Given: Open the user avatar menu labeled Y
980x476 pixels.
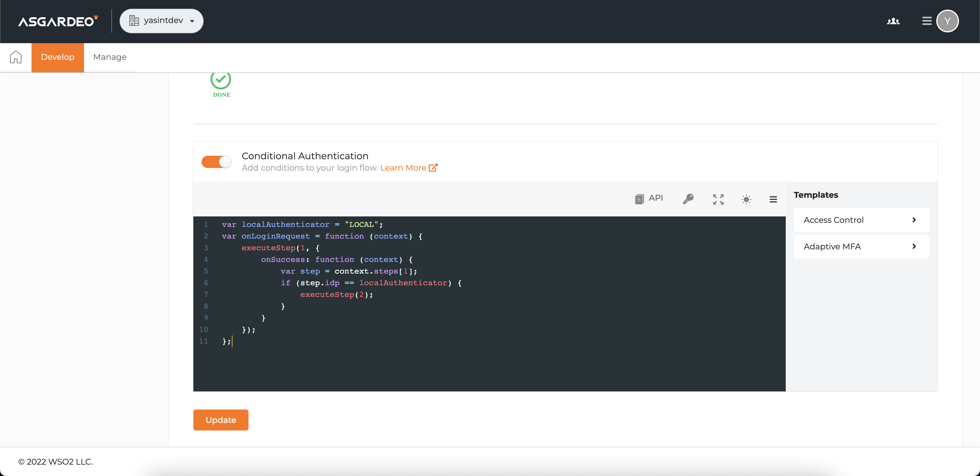Looking at the screenshot, I should (x=948, y=21).
